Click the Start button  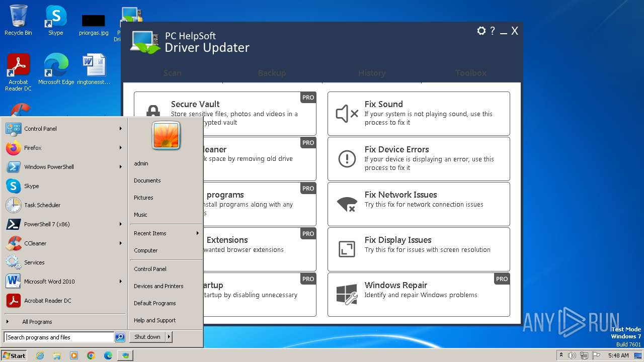tap(14, 355)
